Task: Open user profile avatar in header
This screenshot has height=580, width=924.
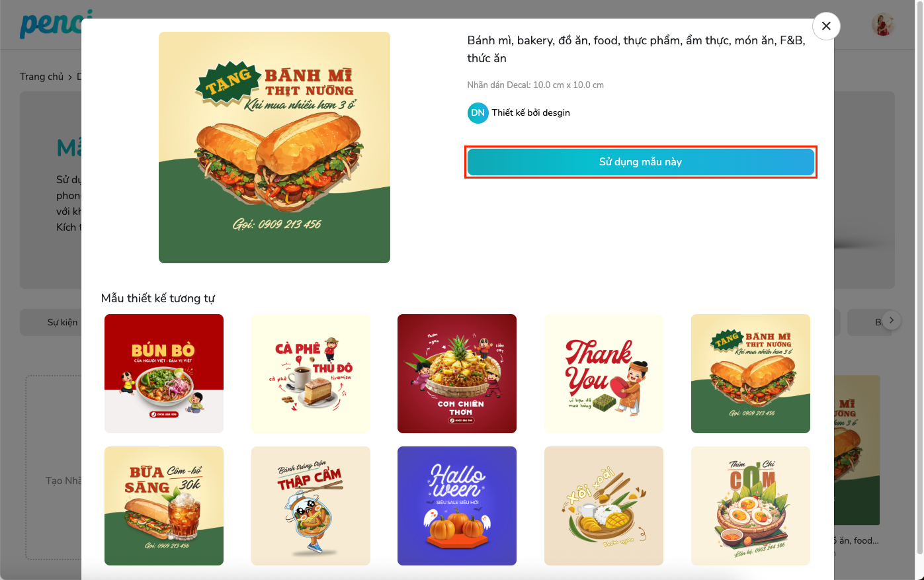Action: pos(883,25)
